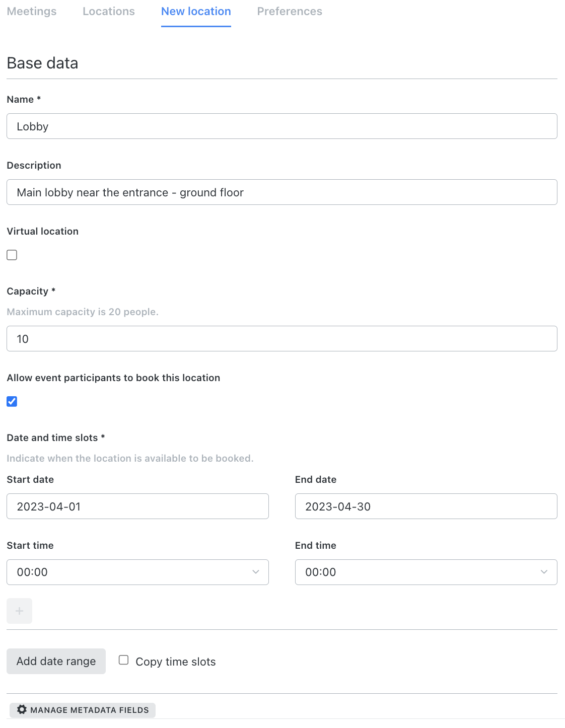
Task: Click inside the Name field showing Lobby
Action: pos(281,126)
